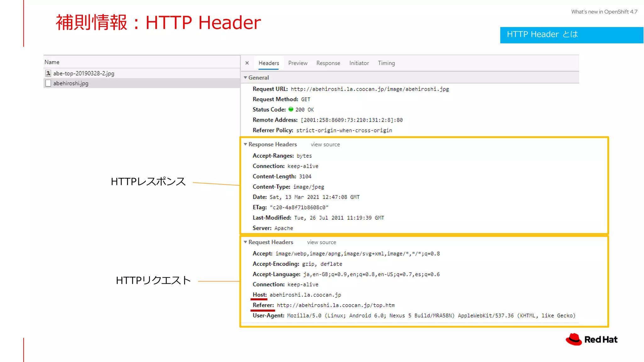Image resolution: width=644 pixels, height=362 pixels.
Task: Click the Accept image/webp request header
Action: [346, 254]
